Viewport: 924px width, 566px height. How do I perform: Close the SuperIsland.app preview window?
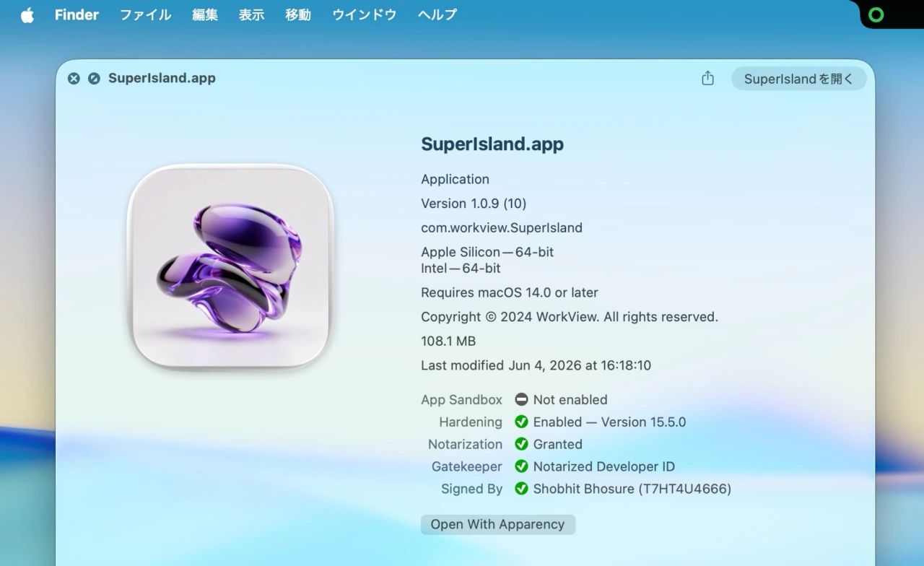(74, 78)
